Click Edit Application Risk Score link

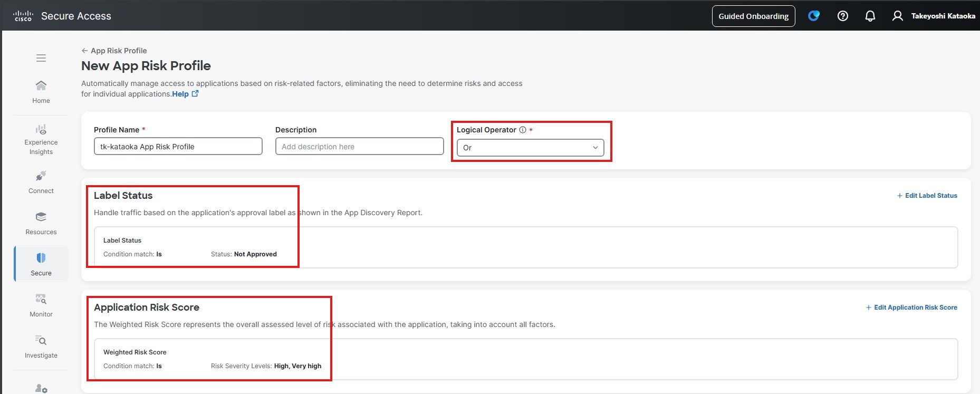click(911, 307)
